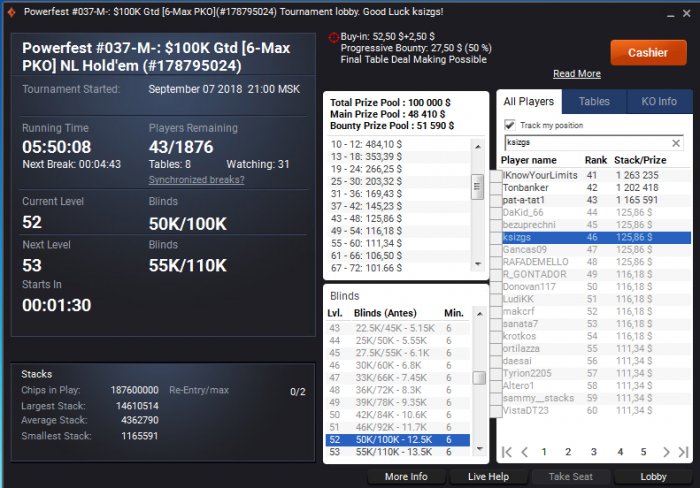Minimize the tournament lobby window
This screenshot has height=488, width=700.
pyautogui.click(x=670, y=15)
